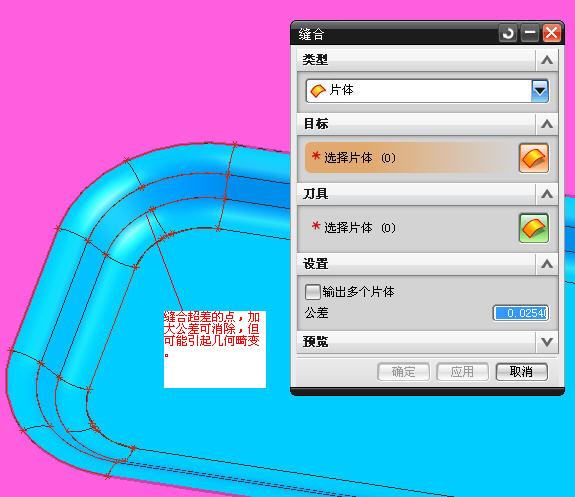Click the 确定 button
The height and width of the screenshot is (497, 575).
[403, 372]
